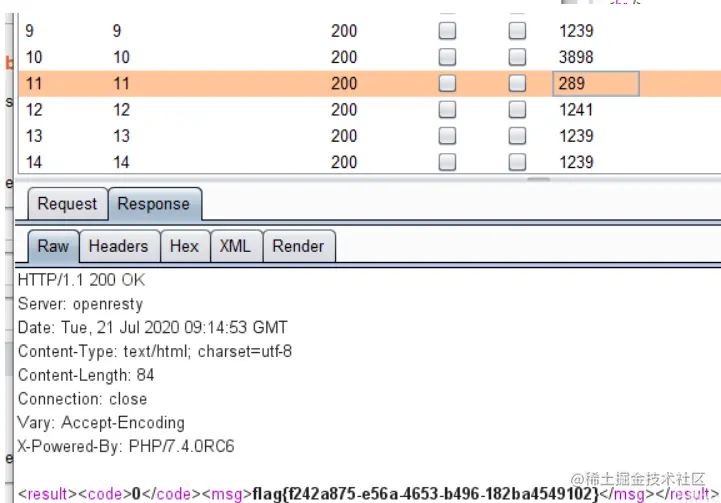Screen dimensions: 721x503
Task: Tick the second checkbox in row 13
Action: 517,136
